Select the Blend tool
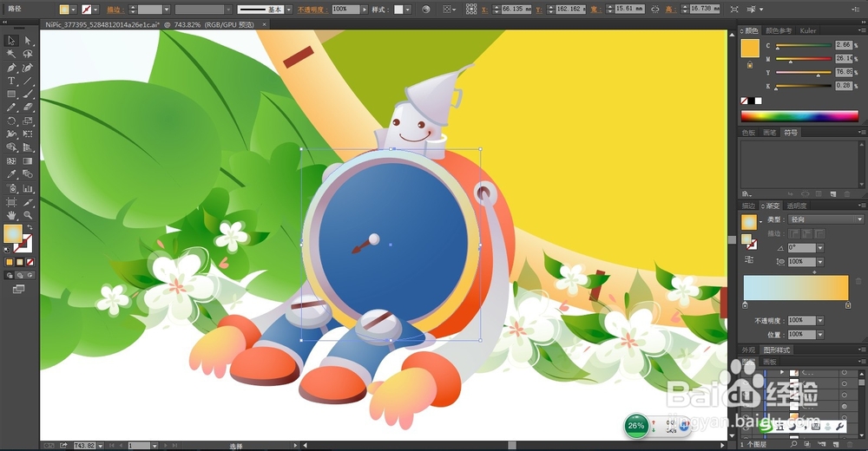This screenshot has height=451, width=868. click(x=28, y=174)
